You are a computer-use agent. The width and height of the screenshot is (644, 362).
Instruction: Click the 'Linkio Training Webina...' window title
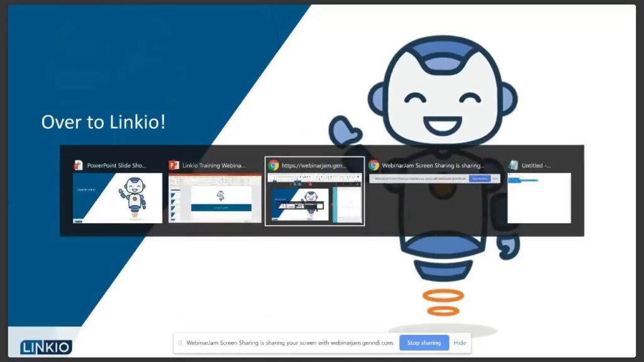point(214,165)
